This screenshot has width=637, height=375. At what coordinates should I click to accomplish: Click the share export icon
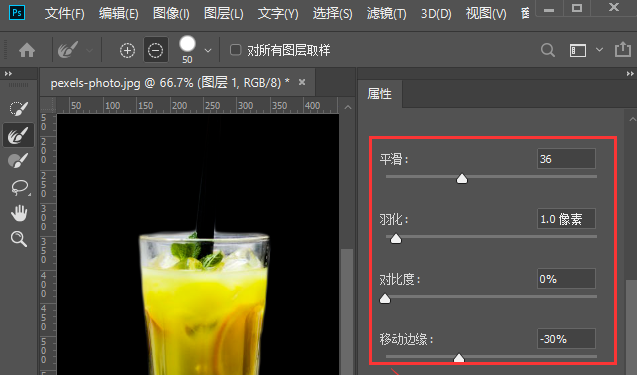tap(622, 50)
